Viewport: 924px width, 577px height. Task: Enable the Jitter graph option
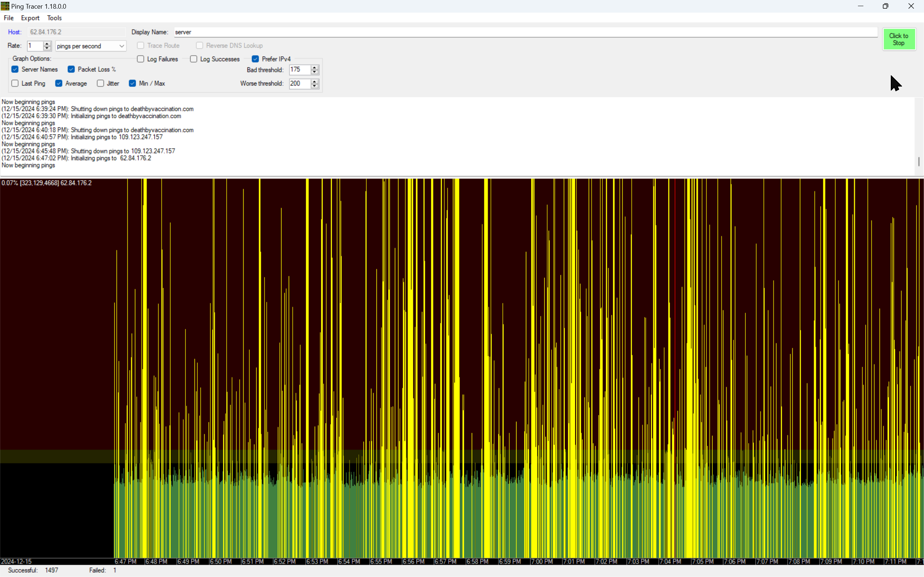(x=100, y=83)
